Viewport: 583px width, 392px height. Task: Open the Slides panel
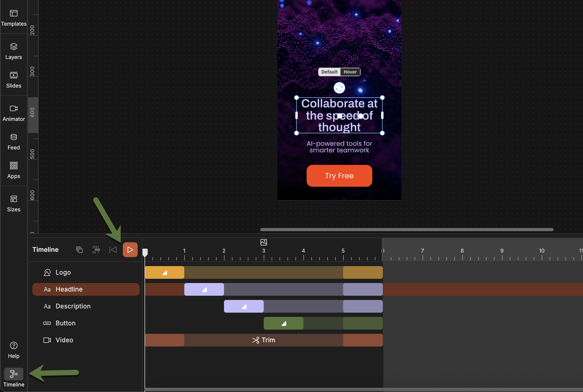(x=14, y=80)
